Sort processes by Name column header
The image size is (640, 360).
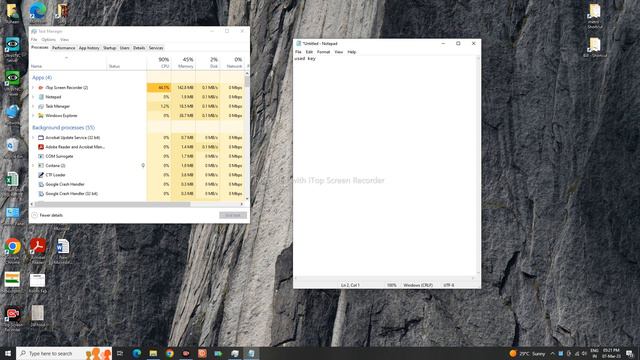67,62
